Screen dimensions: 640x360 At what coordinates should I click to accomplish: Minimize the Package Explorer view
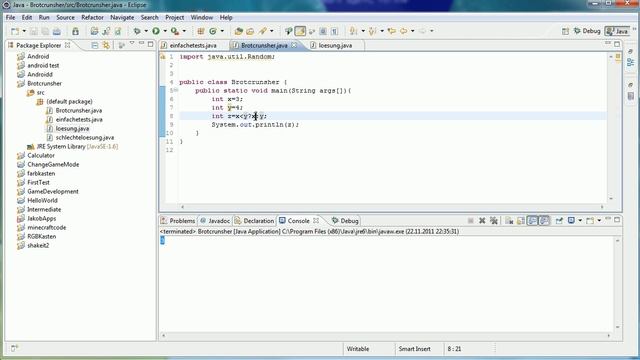pos(141,44)
